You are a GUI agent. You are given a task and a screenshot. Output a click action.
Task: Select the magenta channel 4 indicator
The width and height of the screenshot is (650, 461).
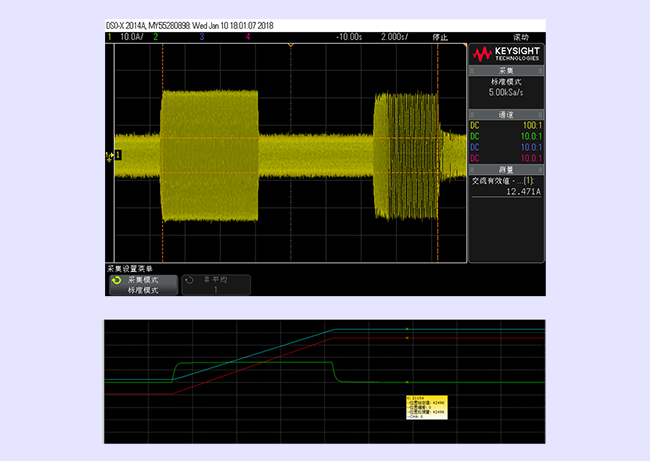247,36
